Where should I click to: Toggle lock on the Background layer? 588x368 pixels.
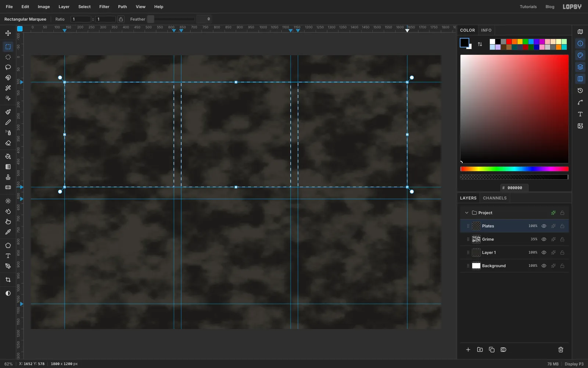(562, 266)
